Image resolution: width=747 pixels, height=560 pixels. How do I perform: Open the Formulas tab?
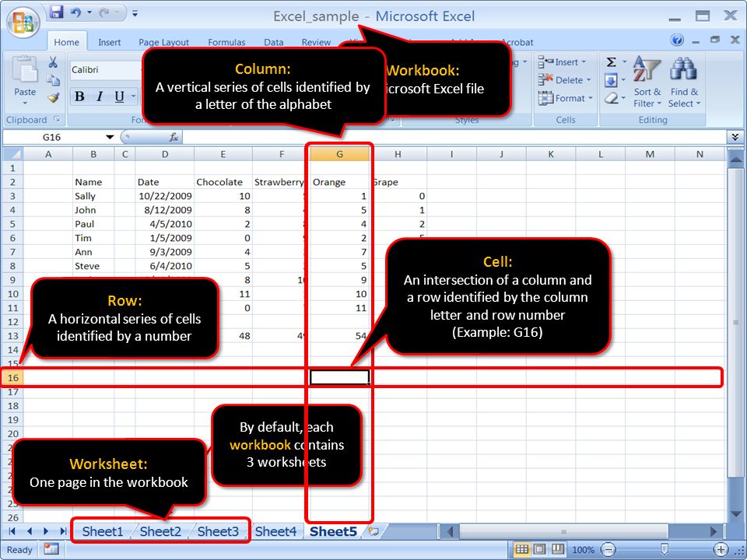226,42
